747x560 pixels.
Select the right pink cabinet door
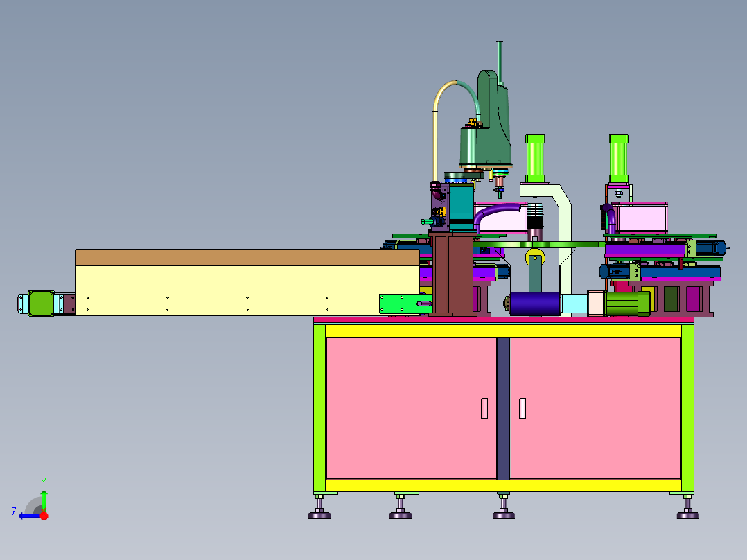click(x=595, y=408)
